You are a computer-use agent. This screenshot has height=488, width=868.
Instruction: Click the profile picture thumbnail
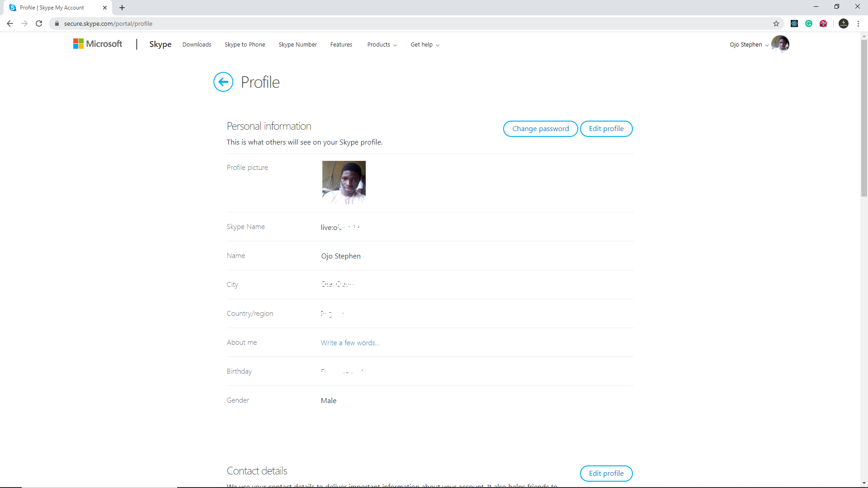(x=344, y=183)
